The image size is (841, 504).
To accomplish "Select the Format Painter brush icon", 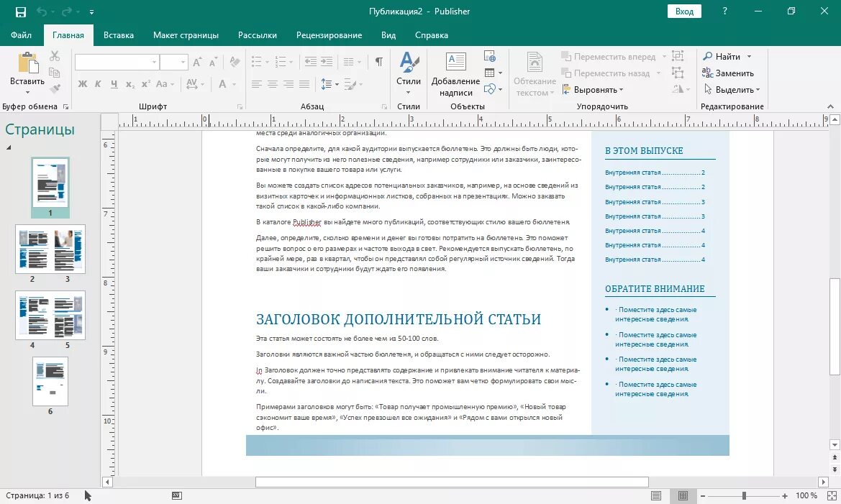I will click(55, 88).
